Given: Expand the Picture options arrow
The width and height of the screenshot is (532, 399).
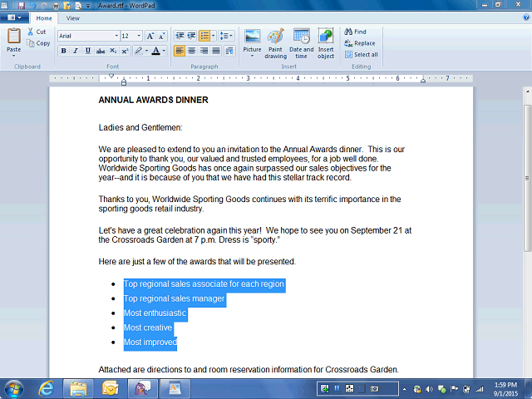Looking at the screenshot, I should click(x=252, y=56).
